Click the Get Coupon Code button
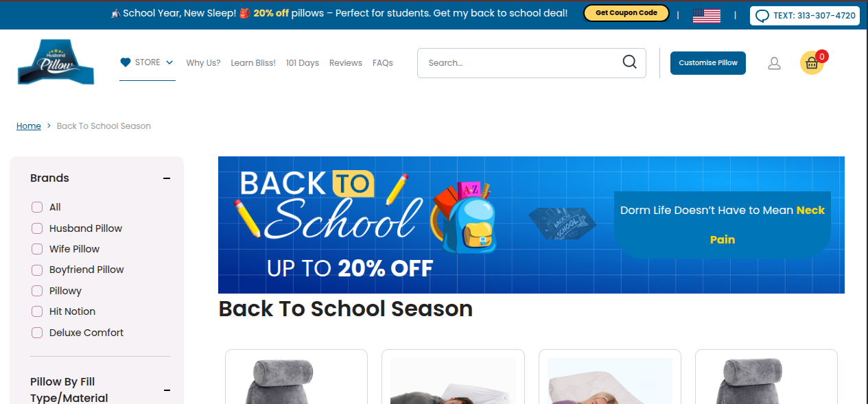 [626, 13]
